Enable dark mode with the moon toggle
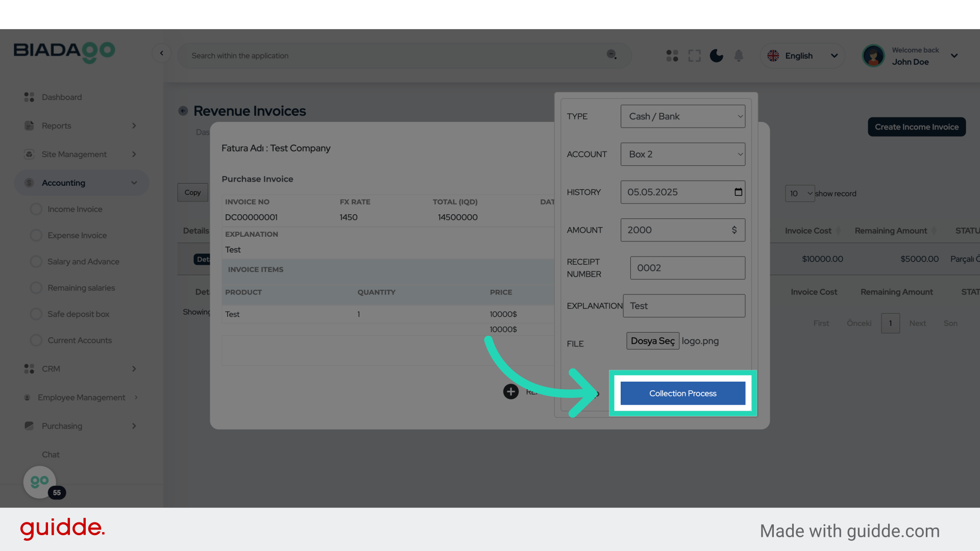 pos(716,56)
